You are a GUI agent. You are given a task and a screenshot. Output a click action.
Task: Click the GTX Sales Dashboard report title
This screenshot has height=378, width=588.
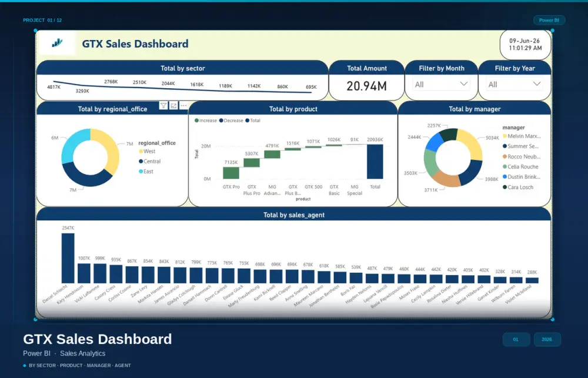(x=135, y=44)
